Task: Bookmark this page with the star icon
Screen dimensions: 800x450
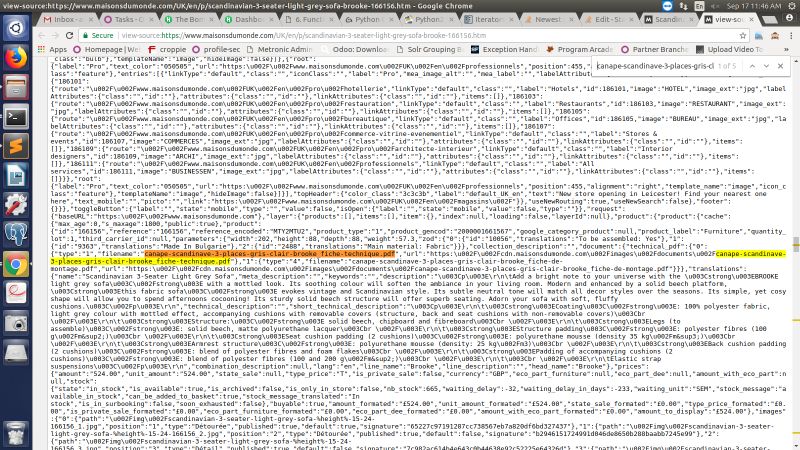Action: click(x=743, y=35)
